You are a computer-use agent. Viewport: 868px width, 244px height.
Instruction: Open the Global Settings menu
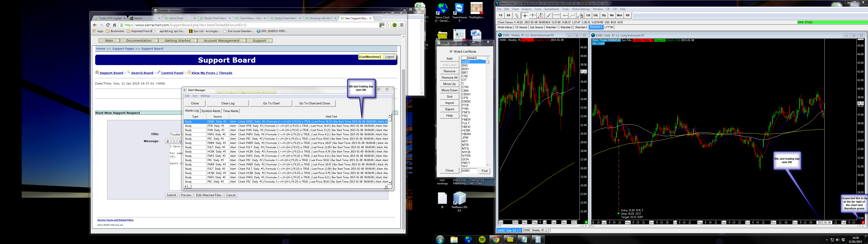(580, 9)
